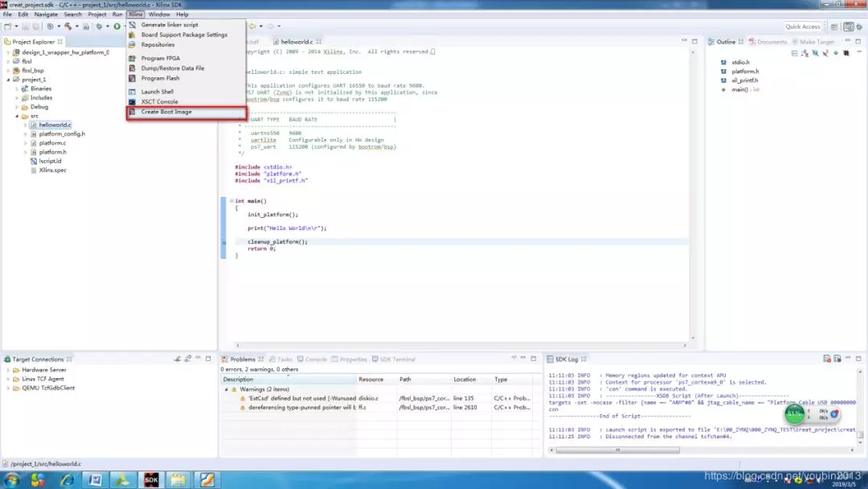The height and width of the screenshot is (489, 868).
Task: Open the SDK icon in Windows taskbar
Action: tap(150, 480)
